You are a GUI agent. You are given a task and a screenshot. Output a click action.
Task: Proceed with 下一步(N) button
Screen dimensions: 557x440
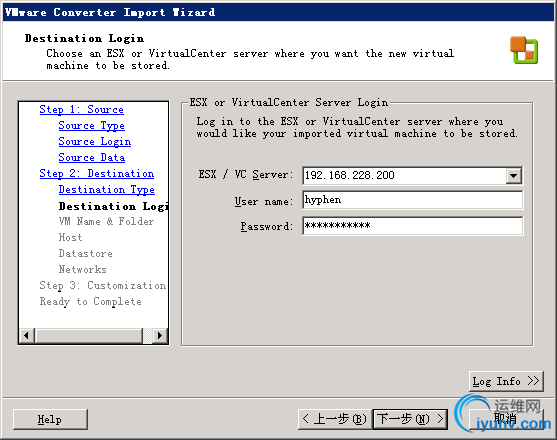pyautogui.click(x=410, y=419)
